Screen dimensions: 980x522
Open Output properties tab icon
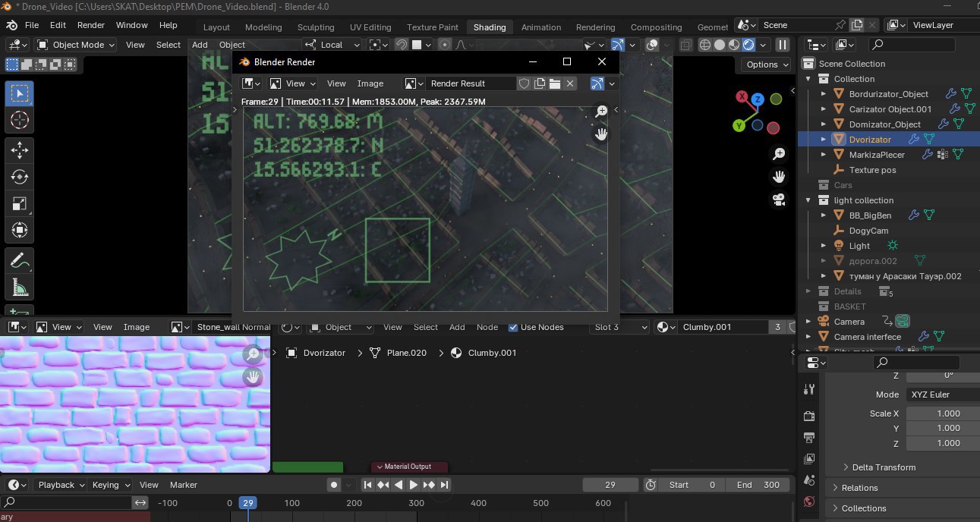pos(809,437)
